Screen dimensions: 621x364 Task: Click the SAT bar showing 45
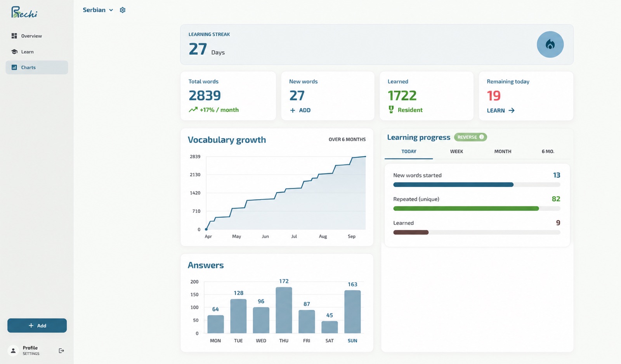tap(330, 327)
